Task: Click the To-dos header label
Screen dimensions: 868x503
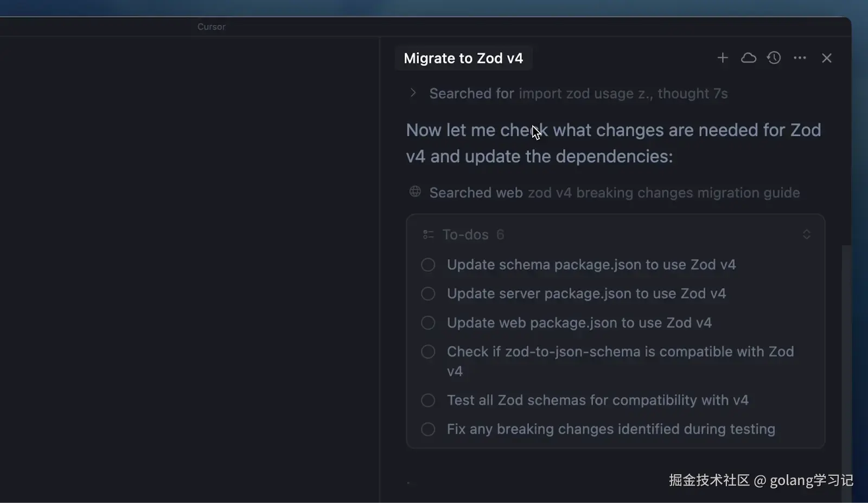Action: 465,234
